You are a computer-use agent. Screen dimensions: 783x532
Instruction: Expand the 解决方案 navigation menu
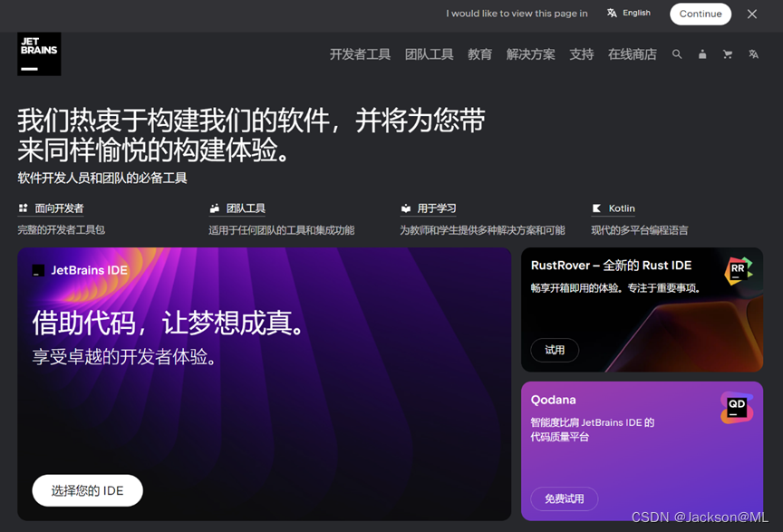(x=530, y=54)
